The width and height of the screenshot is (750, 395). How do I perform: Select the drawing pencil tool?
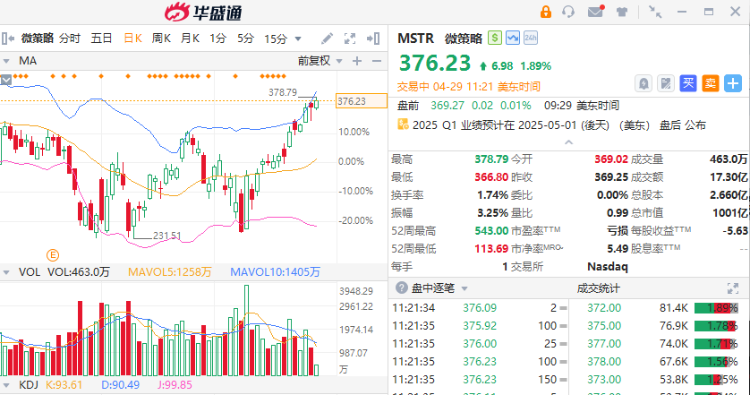point(327,38)
